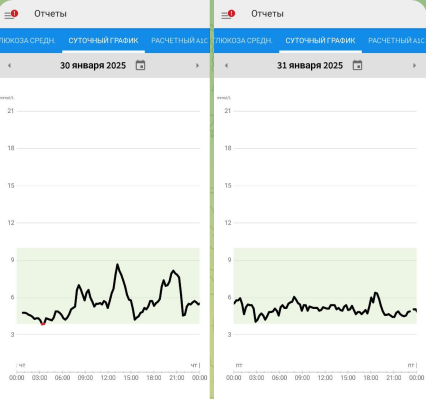Select Суточный график tab in left screen
Image resolution: width=426 pixels, height=399 pixels.
[x=103, y=41]
